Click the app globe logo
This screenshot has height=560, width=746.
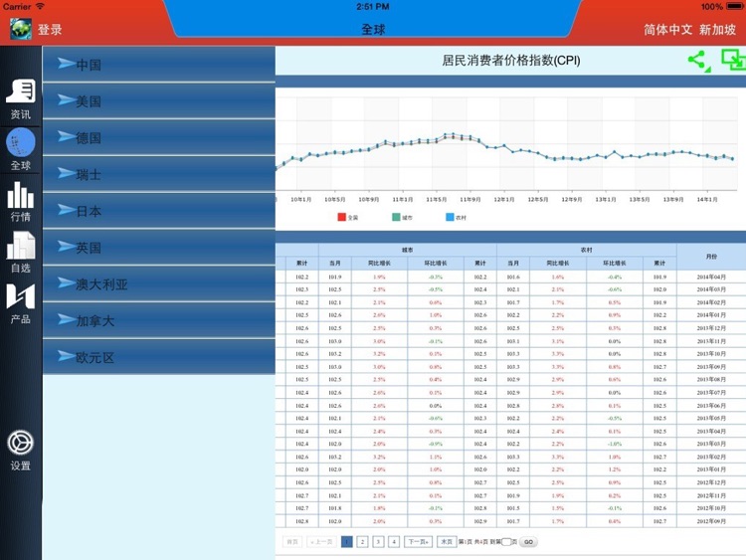tap(21, 29)
